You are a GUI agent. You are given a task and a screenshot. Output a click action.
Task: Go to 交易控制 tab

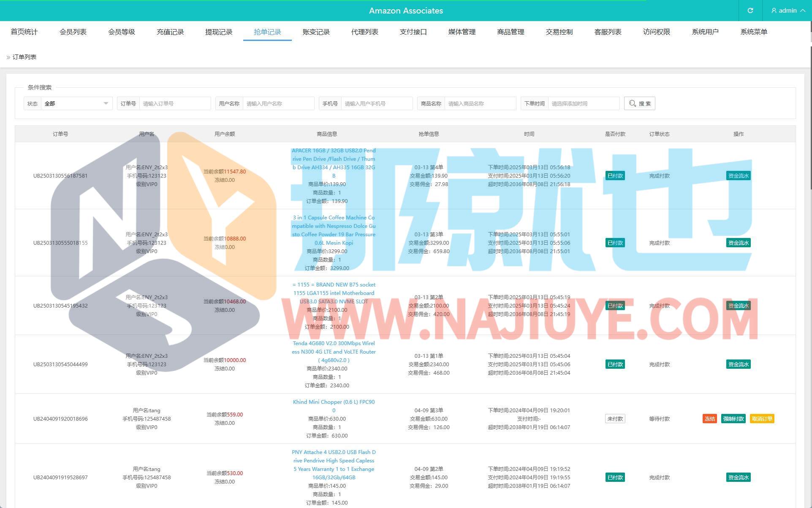pyautogui.click(x=559, y=32)
